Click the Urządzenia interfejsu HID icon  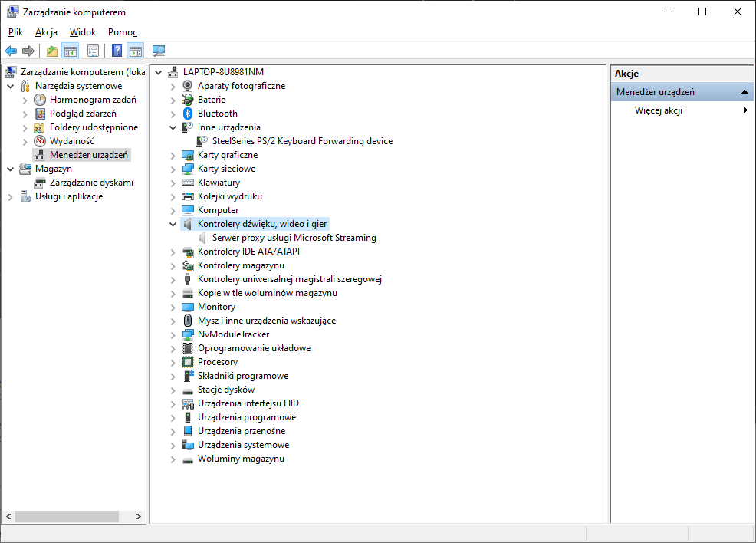[x=188, y=403]
